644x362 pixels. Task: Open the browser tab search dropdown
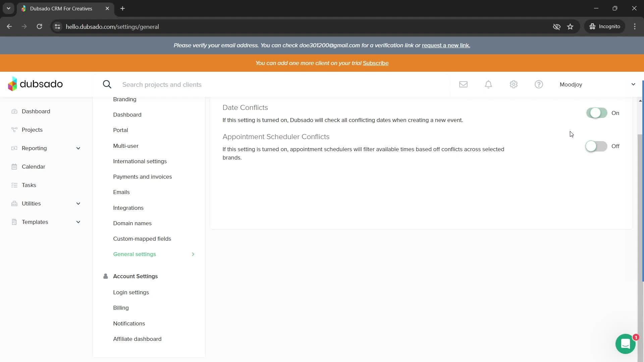[x=8, y=8]
